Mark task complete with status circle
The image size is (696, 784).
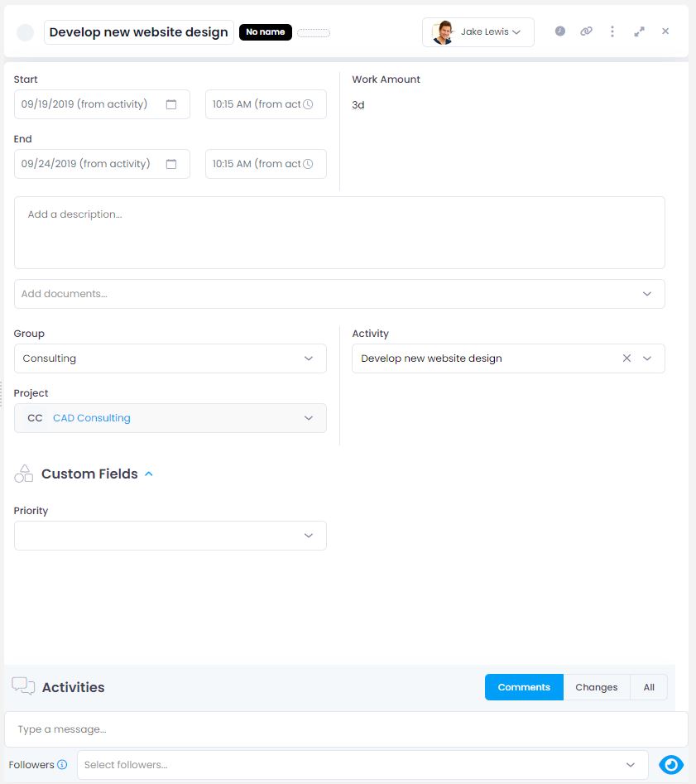click(26, 32)
